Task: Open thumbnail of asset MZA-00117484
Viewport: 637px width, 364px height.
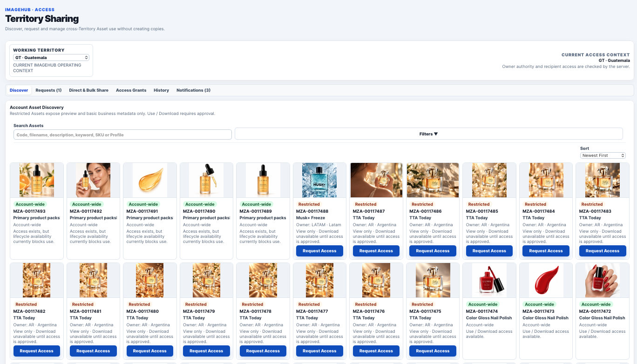Action: click(x=546, y=180)
